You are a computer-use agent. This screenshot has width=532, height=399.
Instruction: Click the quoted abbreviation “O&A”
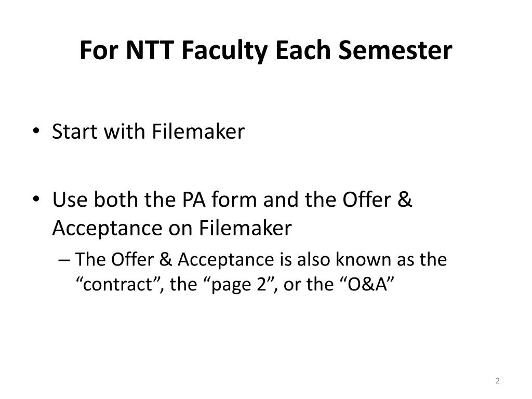[x=367, y=284]
